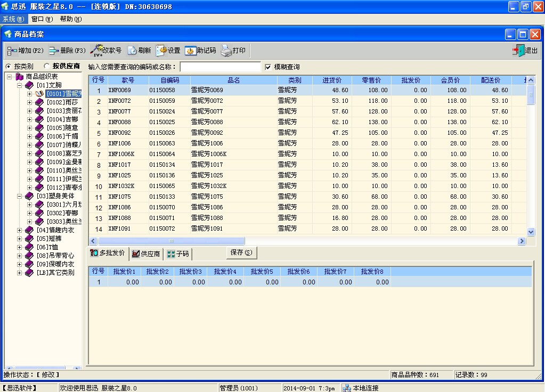
Task: Click the 刷新 refresh icon
Action: tap(132, 51)
